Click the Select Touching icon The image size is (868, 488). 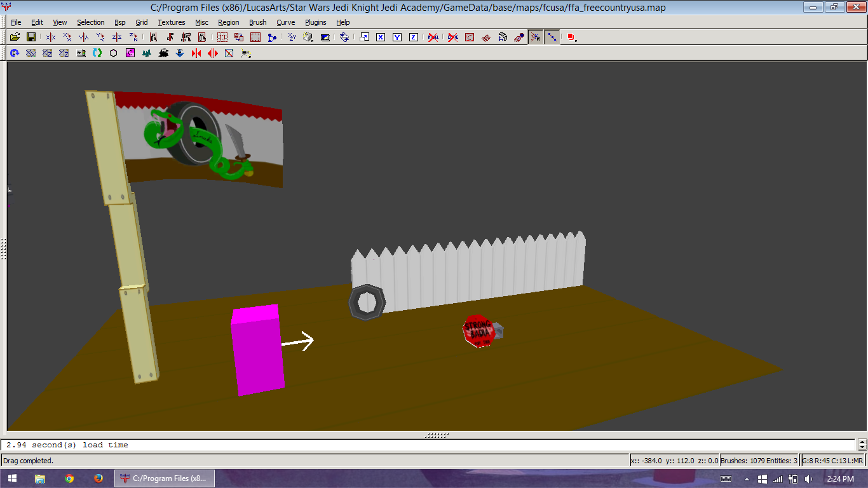tap(170, 37)
